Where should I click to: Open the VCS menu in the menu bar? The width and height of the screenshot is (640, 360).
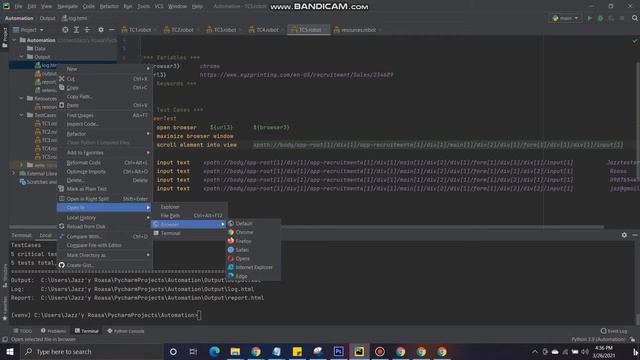click(x=159, y=7)
